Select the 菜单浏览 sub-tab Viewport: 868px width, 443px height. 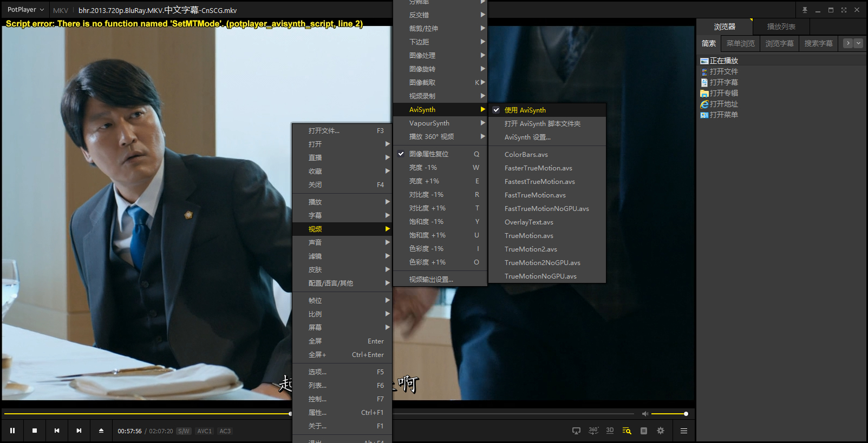pos(740,43)
